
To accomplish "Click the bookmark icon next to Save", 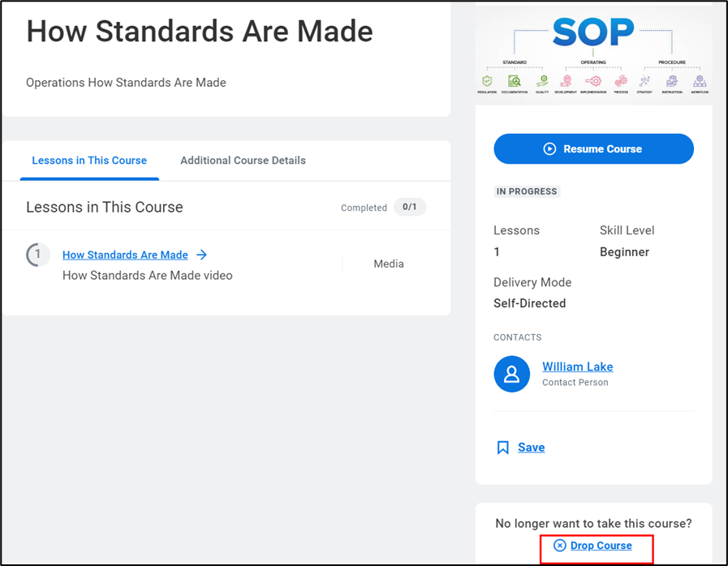I will click(x=503, y=448).
